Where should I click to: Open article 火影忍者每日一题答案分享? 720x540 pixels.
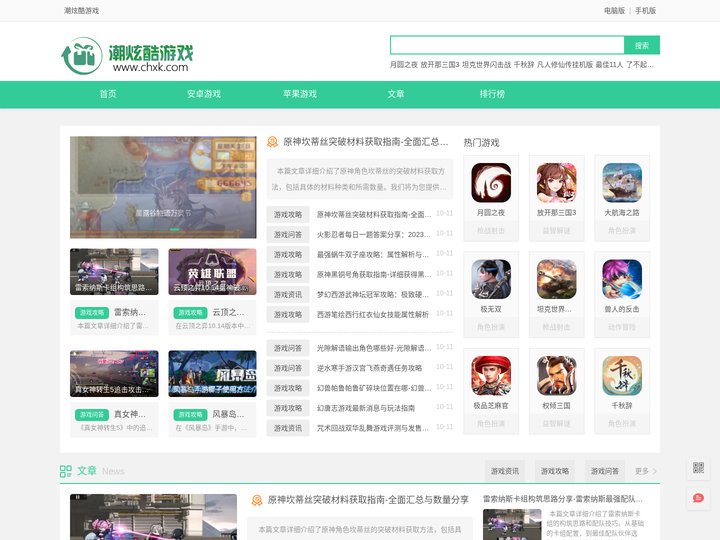373,235
